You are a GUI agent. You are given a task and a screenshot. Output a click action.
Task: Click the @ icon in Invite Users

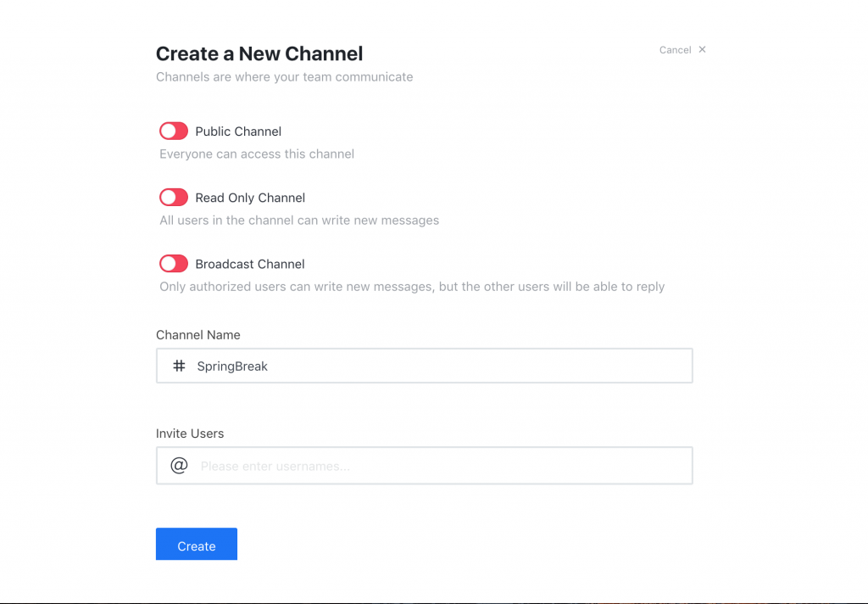pos(179,466)
